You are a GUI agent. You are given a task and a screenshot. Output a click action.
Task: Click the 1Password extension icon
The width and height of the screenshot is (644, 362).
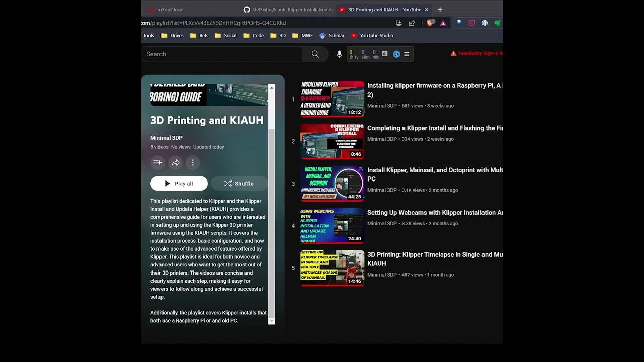485,23
